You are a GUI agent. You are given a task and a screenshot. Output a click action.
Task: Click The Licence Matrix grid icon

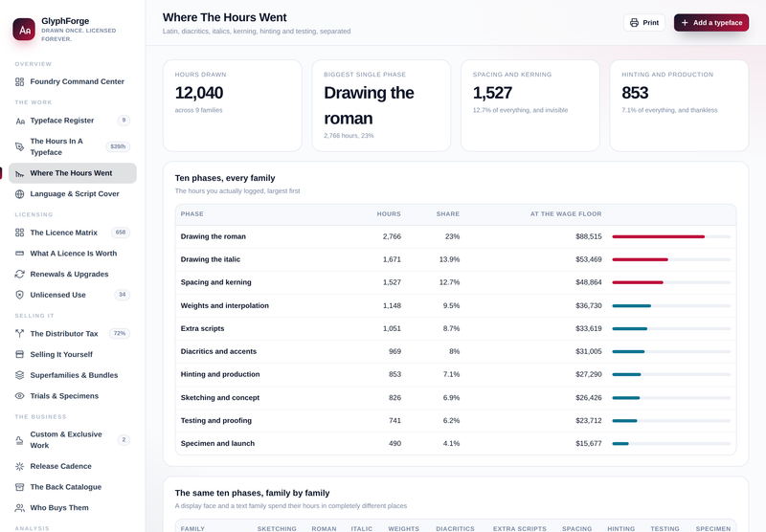coord(19,233)
